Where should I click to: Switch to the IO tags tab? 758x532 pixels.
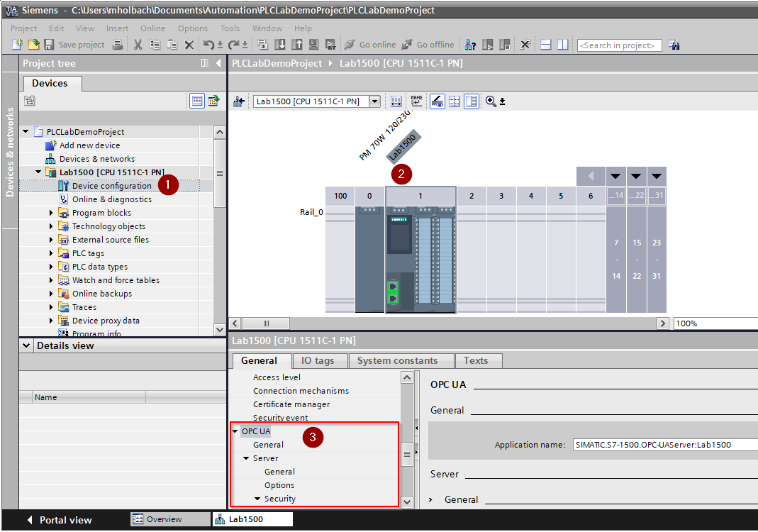pos(320,360)
